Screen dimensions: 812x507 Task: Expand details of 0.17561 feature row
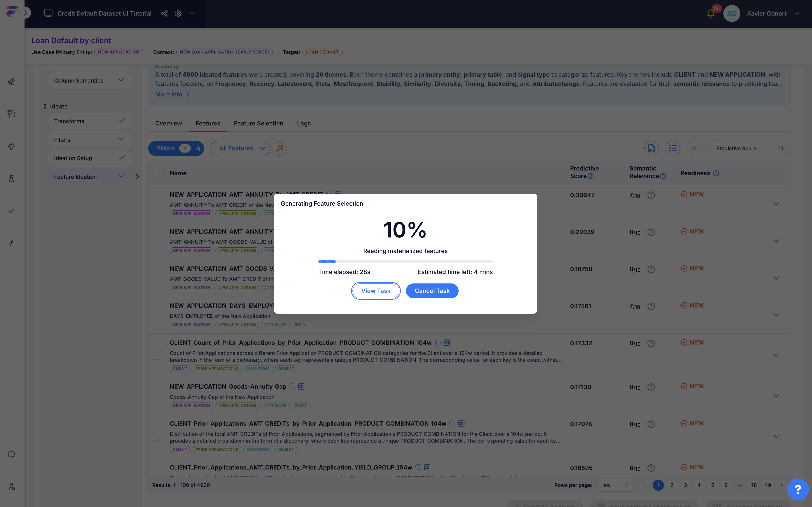coord(776,315)
